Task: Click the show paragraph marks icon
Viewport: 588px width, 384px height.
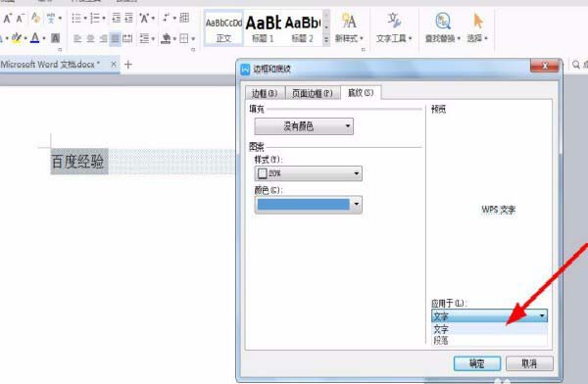Action: click(167, 18)
